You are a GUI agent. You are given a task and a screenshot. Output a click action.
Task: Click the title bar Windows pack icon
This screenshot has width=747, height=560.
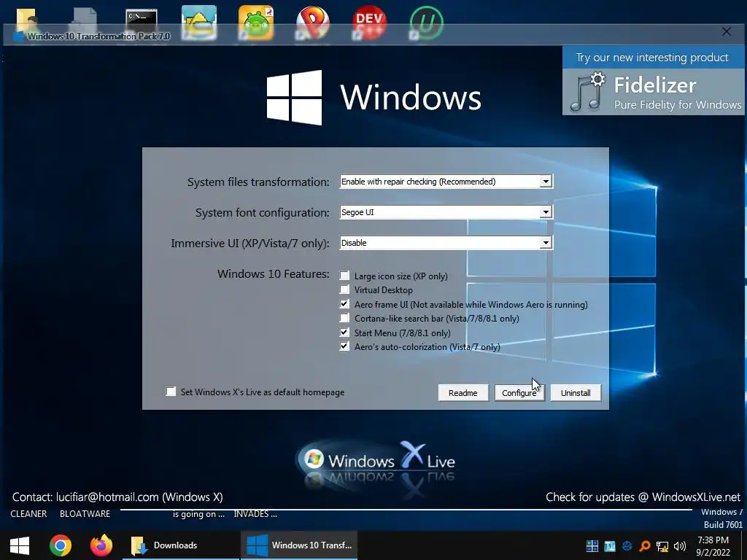[x=18, y=36]
